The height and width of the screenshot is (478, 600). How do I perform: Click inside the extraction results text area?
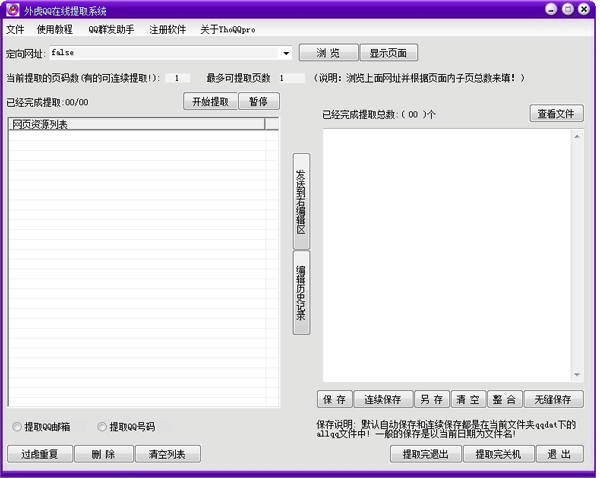pyautogui.click(x=447, y=255)
